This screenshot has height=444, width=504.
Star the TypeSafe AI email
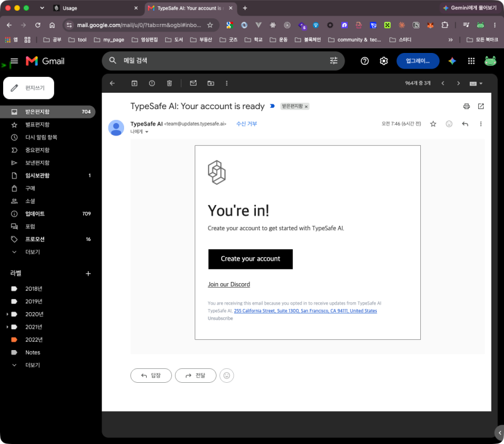(x=433, y=124)
